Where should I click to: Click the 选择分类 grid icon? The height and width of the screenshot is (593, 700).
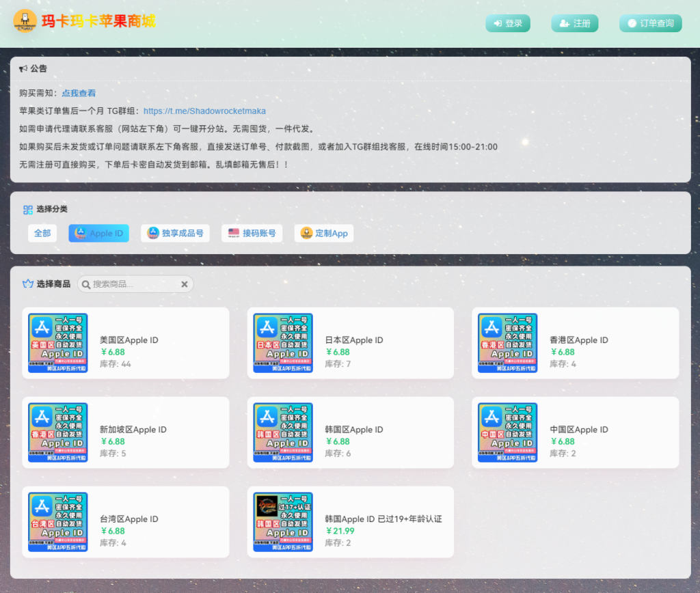coord(27,210)
